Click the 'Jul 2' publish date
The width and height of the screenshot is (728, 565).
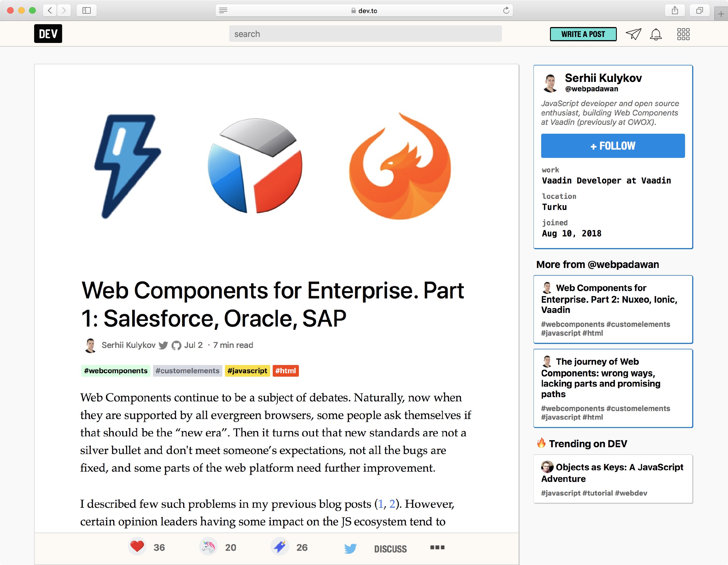(193, 345)
